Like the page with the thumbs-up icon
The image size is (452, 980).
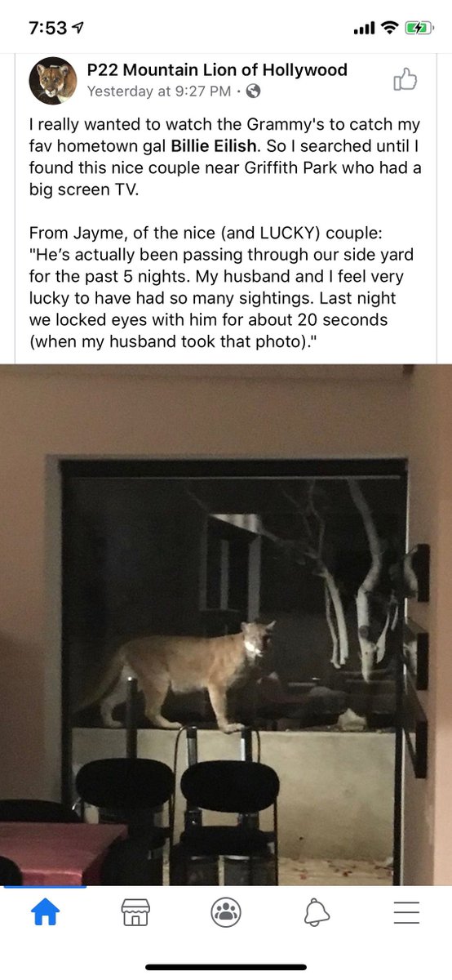(x=405, y=79)
